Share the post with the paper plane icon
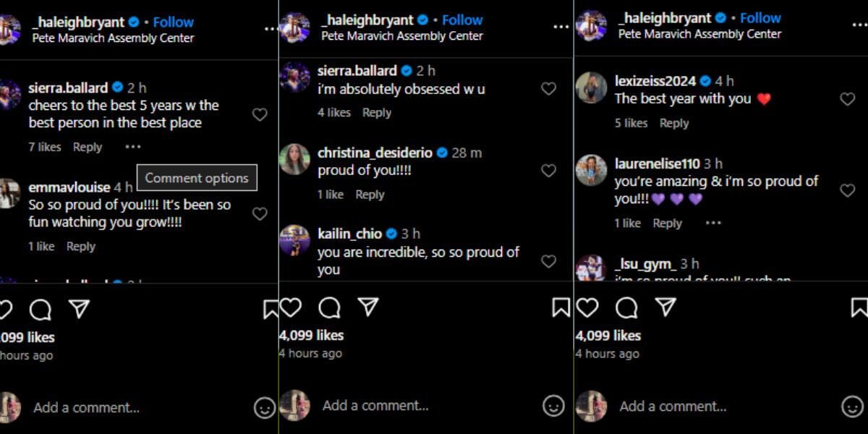The width and height of the screenshot is (868, 434). [x=368, y=306]
